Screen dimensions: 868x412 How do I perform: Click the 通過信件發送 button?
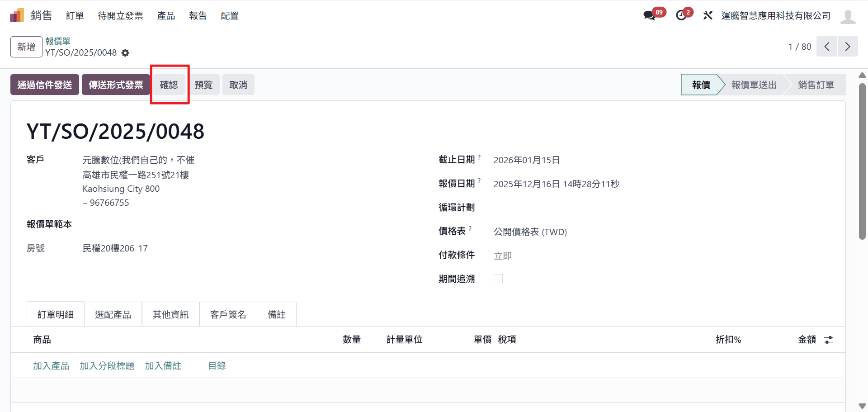click(x=45, y=85)
